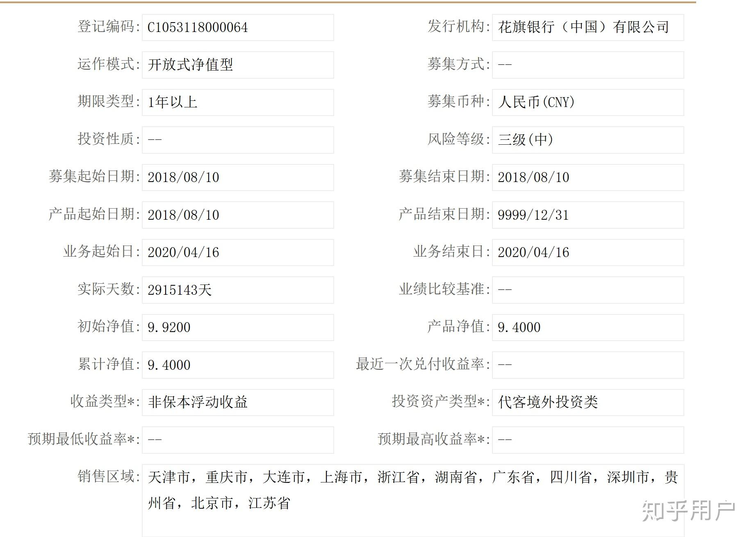Click the 产品净值 field 9.4000
Viewport: 756px width, 537px height.
click(x=588, y=328)
